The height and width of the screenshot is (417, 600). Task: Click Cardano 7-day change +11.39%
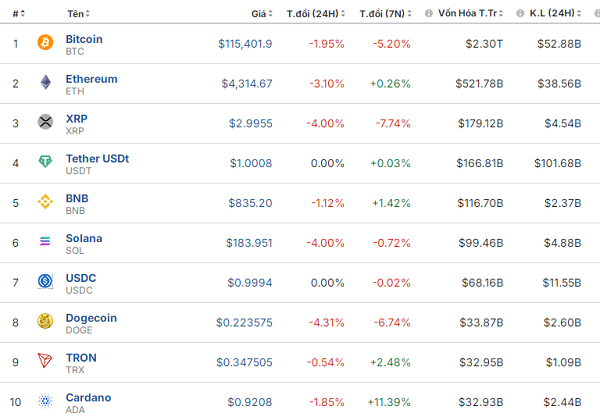(389, 402)
